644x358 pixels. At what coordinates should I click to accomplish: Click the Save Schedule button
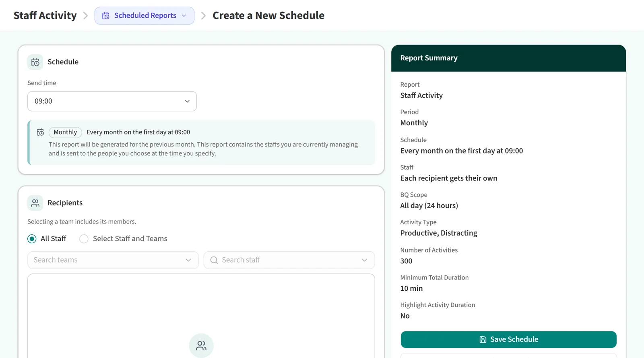(x=508, y=339)
